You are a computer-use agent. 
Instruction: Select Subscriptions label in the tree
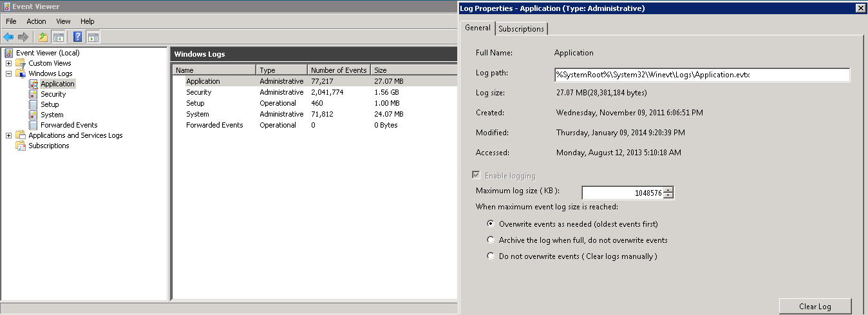49,146
